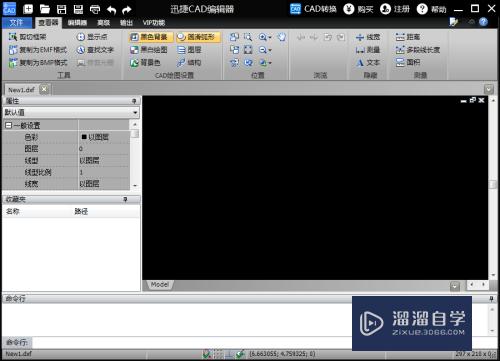The image size is (500, 361).
Task: Click the zoom out magnifier icon
Action: (x=263, y=50)
